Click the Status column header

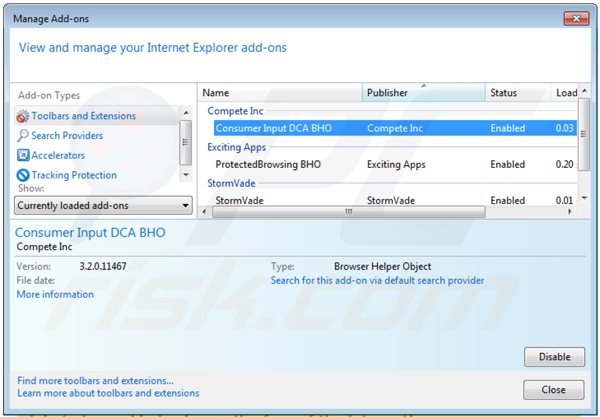click(516, 93)
